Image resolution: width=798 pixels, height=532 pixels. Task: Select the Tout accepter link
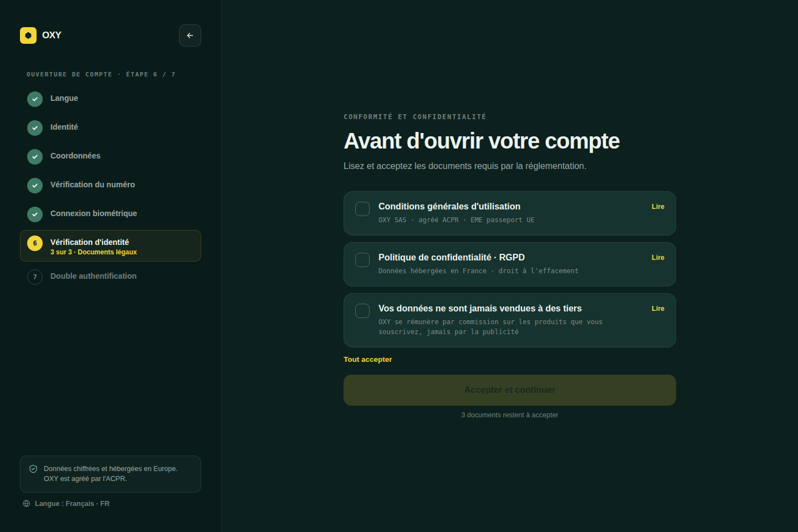tap(367, 360)
